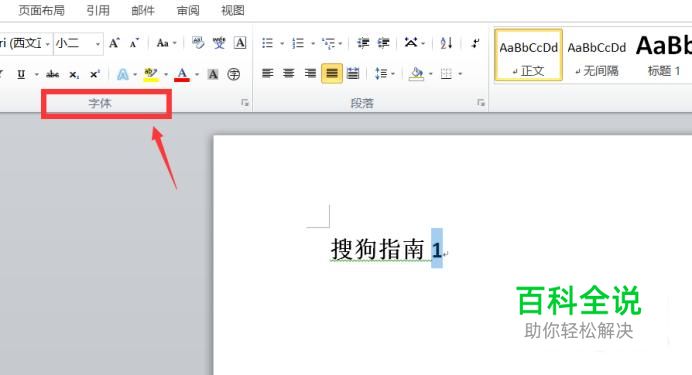692x375 pixels.
Task: Decrease the paragraph indent
Action: pyautogui.click(x=363, y=43)
